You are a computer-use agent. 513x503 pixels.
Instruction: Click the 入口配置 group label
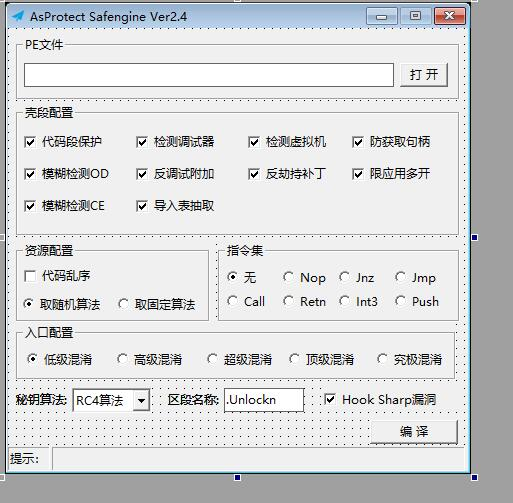tap(49, 333)
